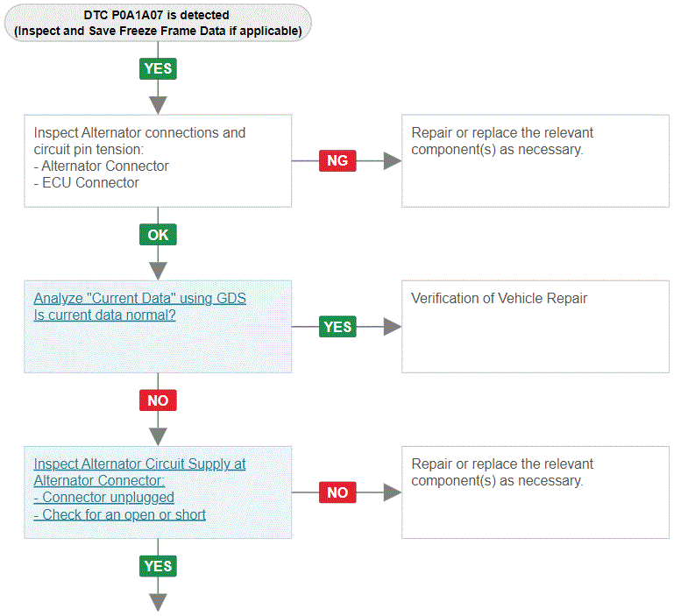Click the first Repair or replace component box
The image size is (674, 616).
(x=536, y=160)
